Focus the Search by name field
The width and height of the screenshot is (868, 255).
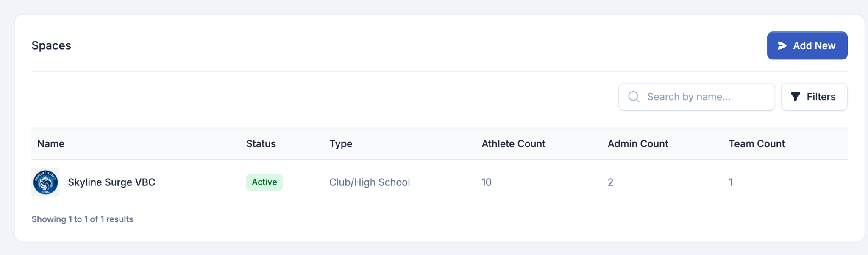(x=696, y=97)
